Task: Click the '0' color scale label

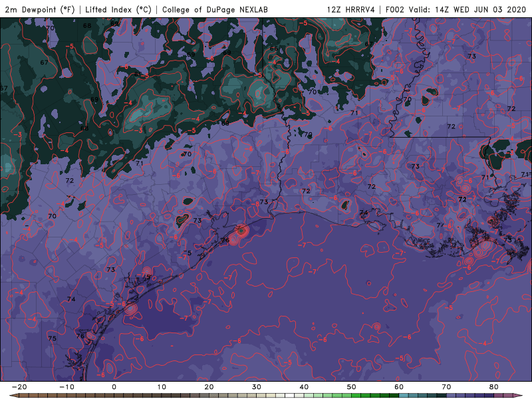Action: [114, 387]
